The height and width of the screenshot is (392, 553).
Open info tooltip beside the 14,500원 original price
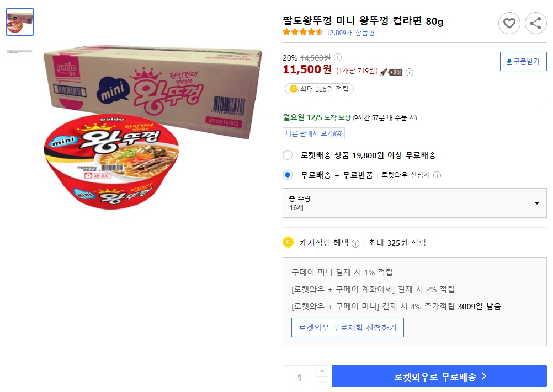pyautogui.click(x=338, y=56)
